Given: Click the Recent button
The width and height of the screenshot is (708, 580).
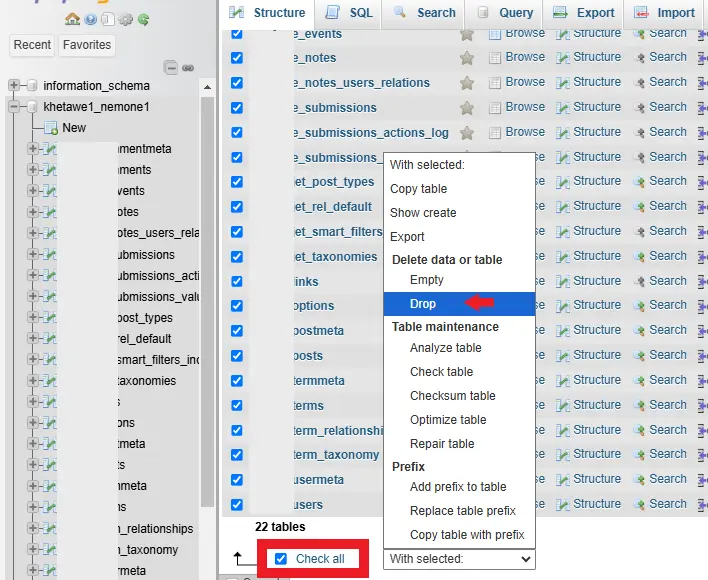Looking at the screenshot, I should [32, 45].
